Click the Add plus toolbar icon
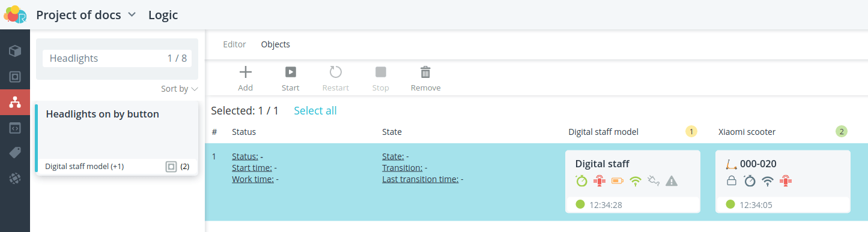This screenshot has width=868, height=232. click(x=246, y=73)
